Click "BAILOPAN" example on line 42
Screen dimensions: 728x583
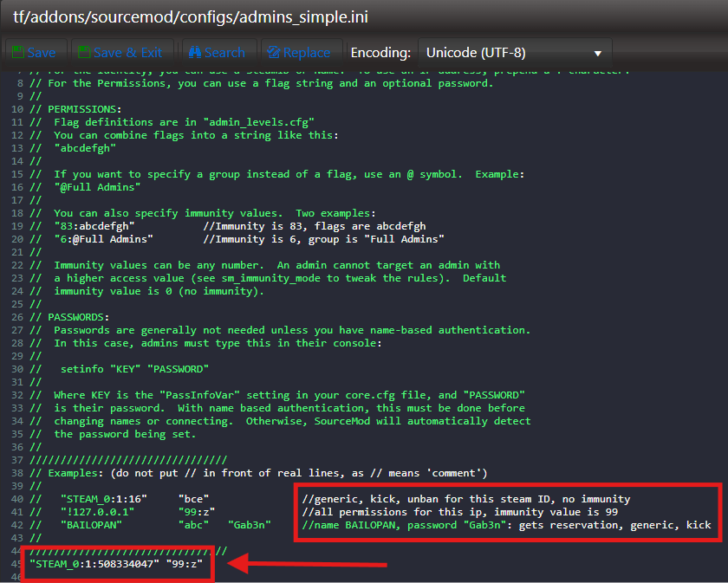tap(92, 525)
